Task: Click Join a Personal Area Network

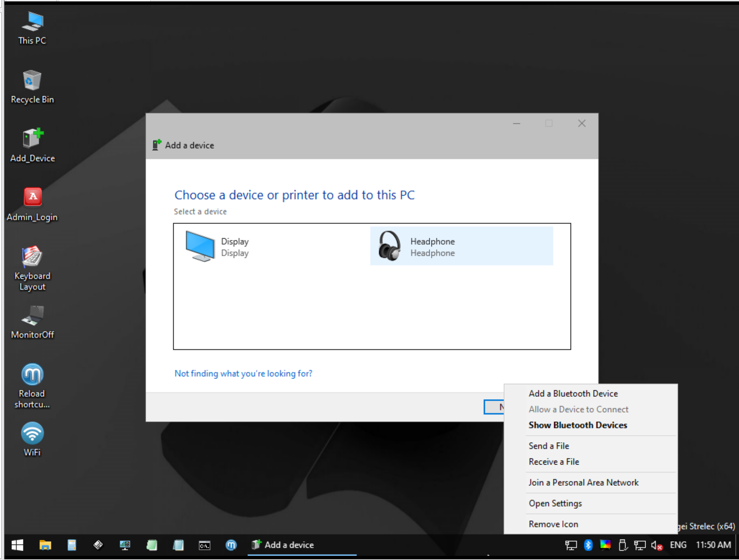Action: tap(583, 482)
